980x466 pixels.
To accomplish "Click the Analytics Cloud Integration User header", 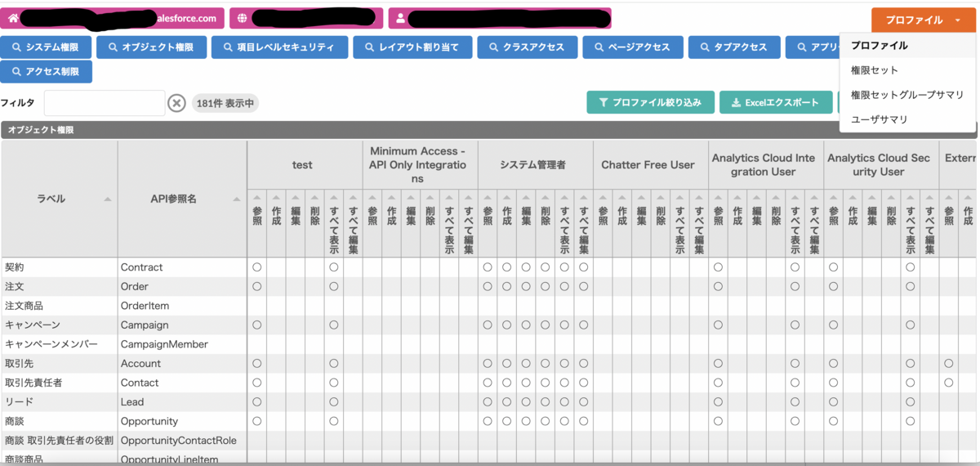I will [765, 165].
